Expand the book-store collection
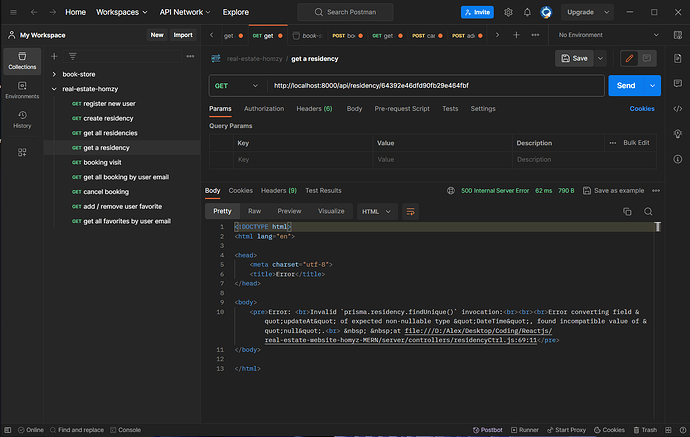This screenshot has height=437, width=690. point(54,74)
